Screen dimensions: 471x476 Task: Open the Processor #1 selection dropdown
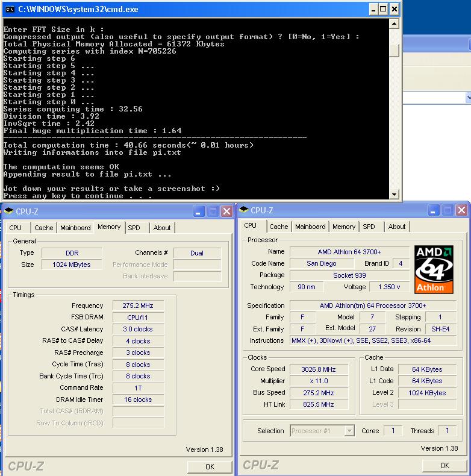(x=349, y=431)
